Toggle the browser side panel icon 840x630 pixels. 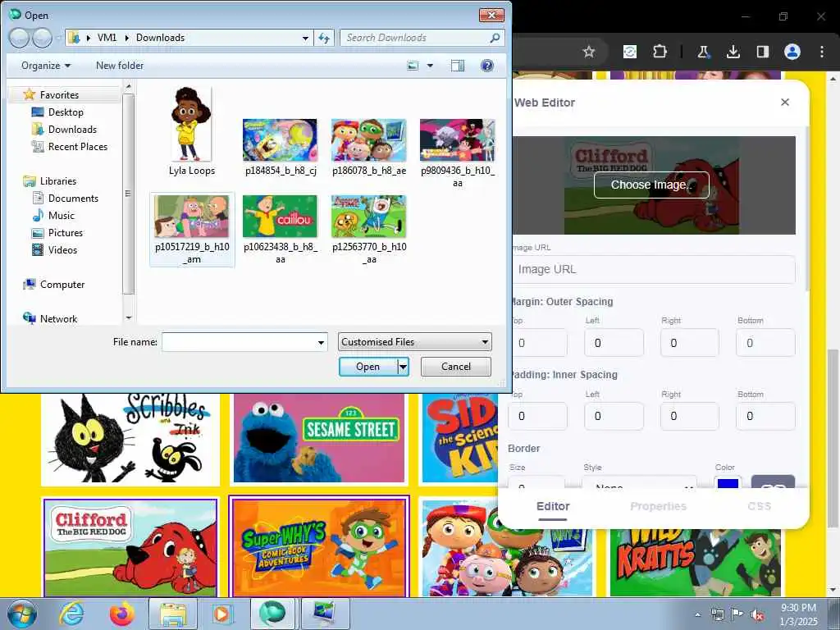coord(762,52)
